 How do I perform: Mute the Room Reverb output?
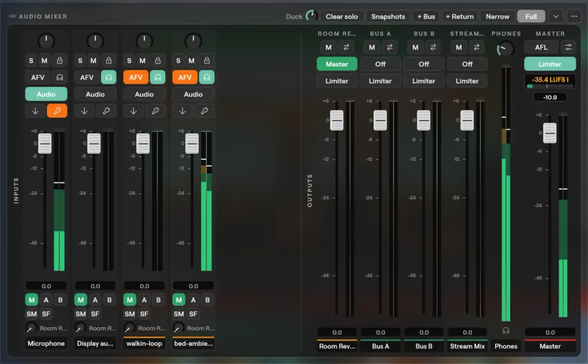coord(328,47)
